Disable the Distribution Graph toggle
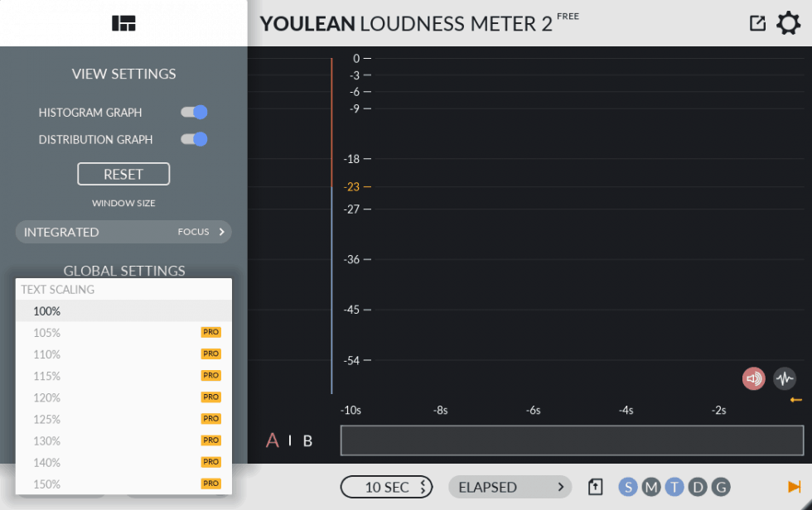Screen dimensions: 812x510 [193, 139]
